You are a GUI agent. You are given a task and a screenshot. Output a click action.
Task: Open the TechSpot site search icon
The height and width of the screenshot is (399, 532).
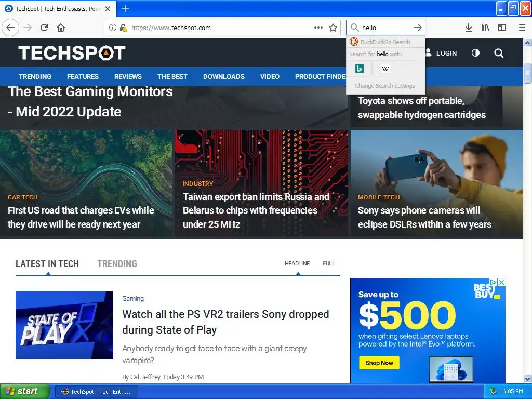(499, 53)
